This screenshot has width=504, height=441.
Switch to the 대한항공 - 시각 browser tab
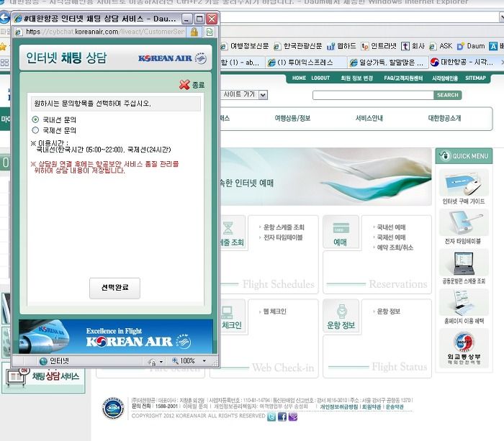(464, 62)
